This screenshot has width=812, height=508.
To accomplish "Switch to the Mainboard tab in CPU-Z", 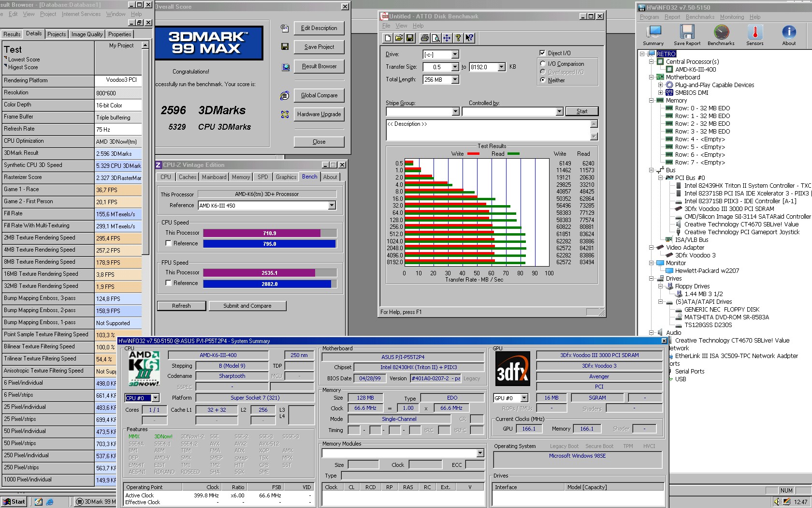I will click(214, 177).
